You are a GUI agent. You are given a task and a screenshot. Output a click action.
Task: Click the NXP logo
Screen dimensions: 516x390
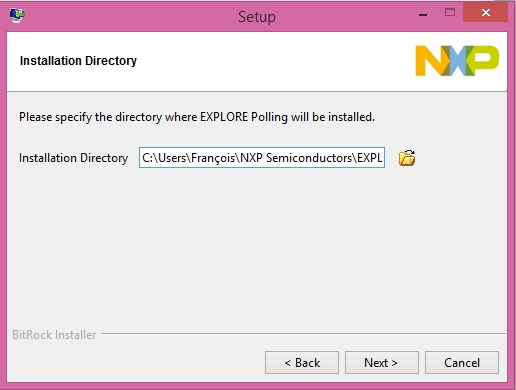pos(457,61)
